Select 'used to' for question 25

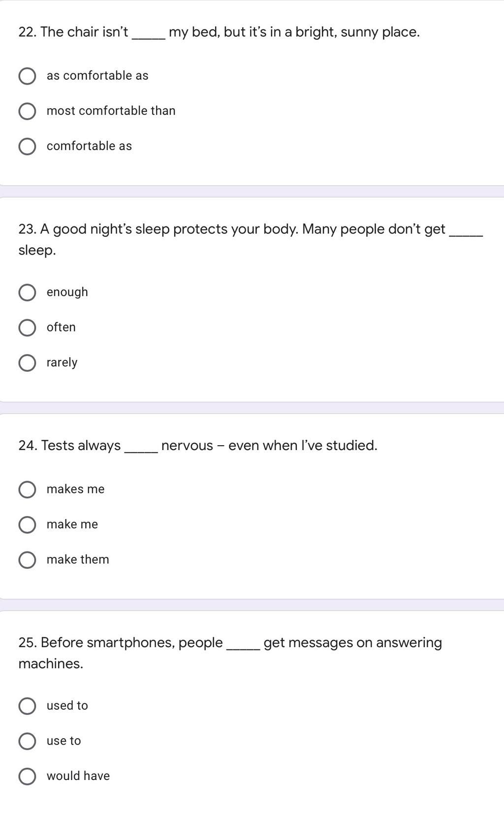tap(27, 706)
